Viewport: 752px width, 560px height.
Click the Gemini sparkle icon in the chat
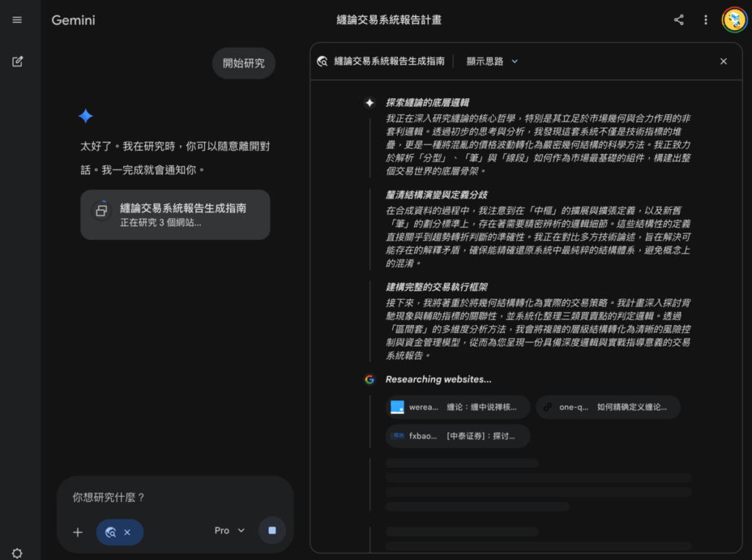click(x=85, y=116)
